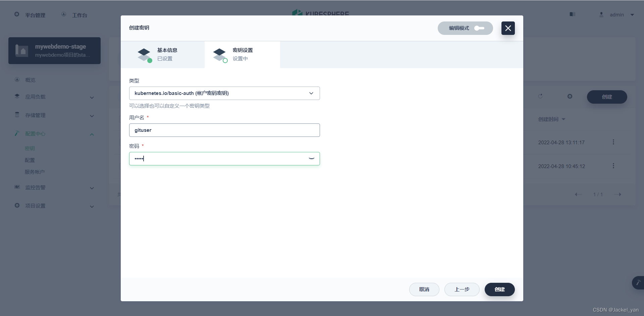This screenshot has width=644, height=316.
Task: Click the 工作台 dashboard icon
Action: 64,14
